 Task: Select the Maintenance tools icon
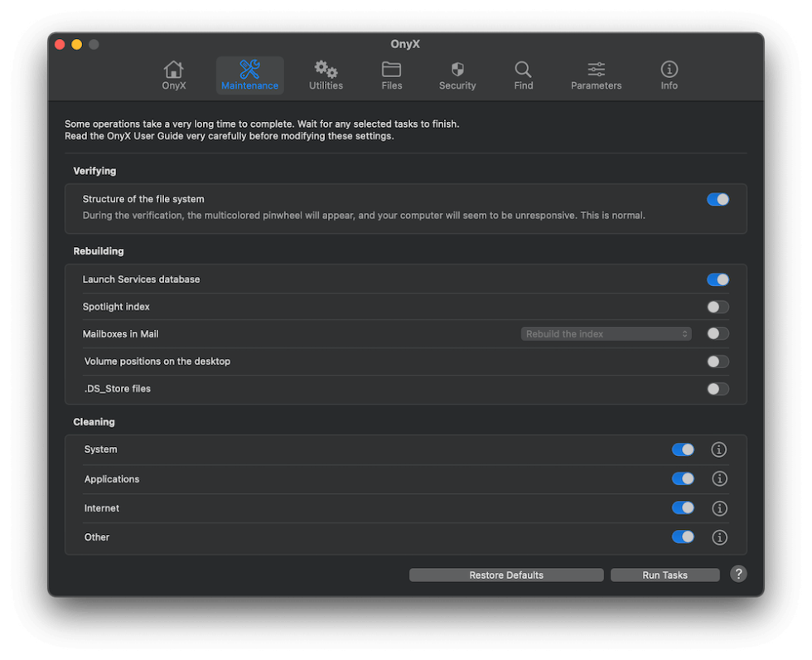point(249,75)
